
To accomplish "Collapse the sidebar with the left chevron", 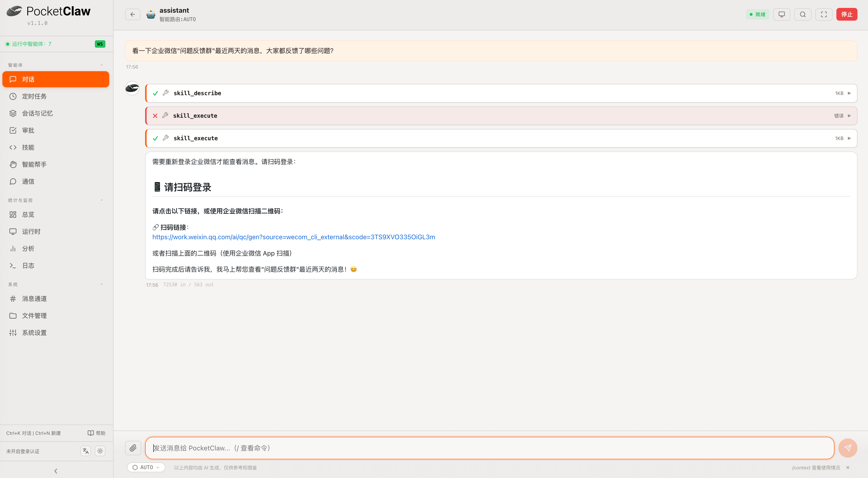I will click(56, 471).
